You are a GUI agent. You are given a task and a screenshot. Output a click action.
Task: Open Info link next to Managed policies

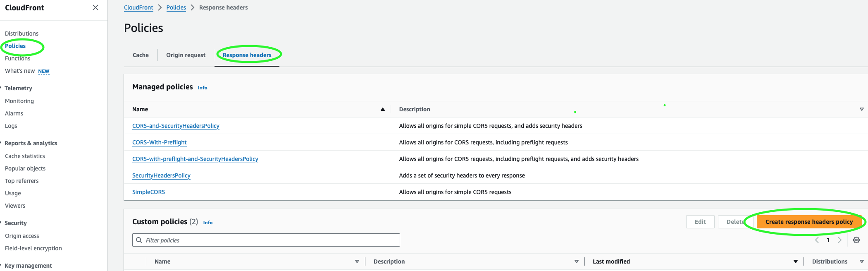pos(203,88)
